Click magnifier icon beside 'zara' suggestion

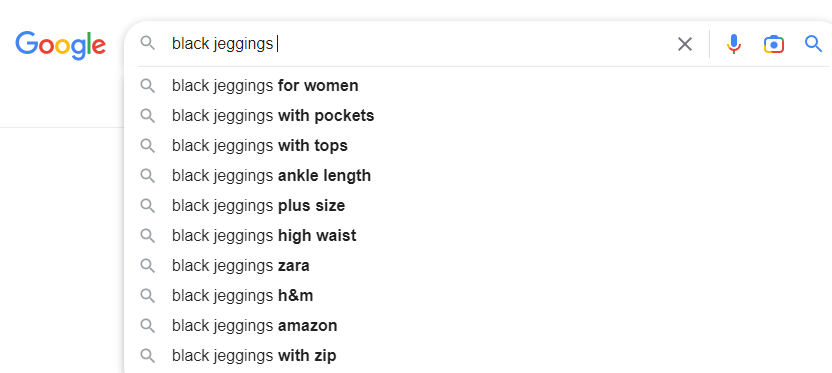(148, 265)
